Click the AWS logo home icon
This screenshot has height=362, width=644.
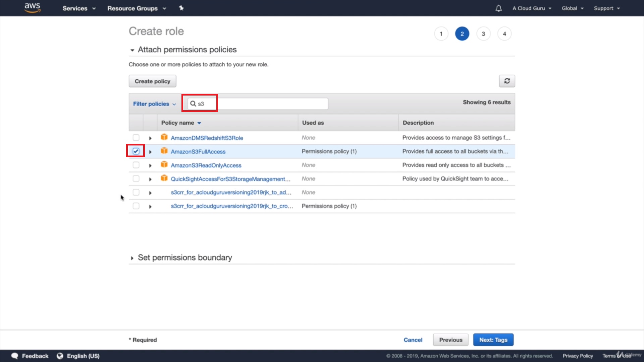click(x=33, y=8)
